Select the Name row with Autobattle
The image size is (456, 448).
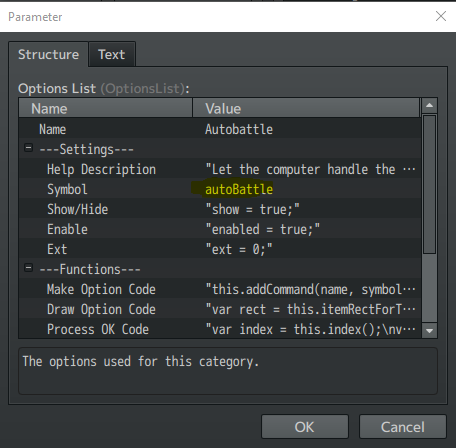pyautogui.click(x=220, y=129)
